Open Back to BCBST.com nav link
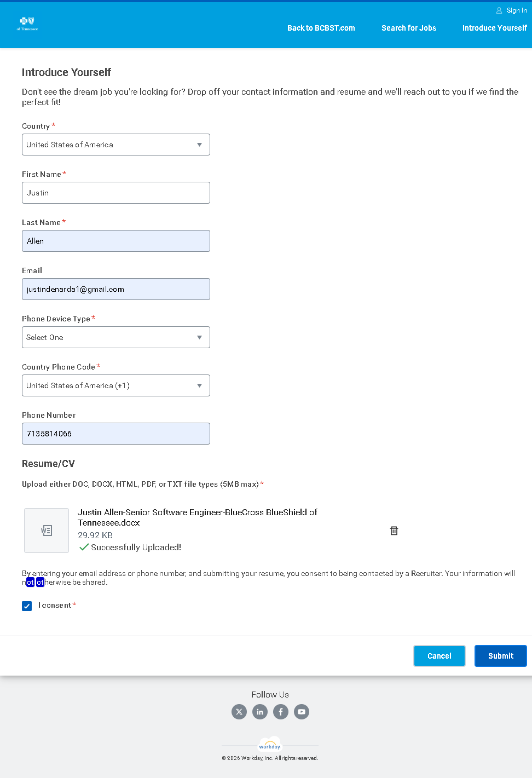Image resolution: width=532 pixels, height=778 pixels. 321,28
